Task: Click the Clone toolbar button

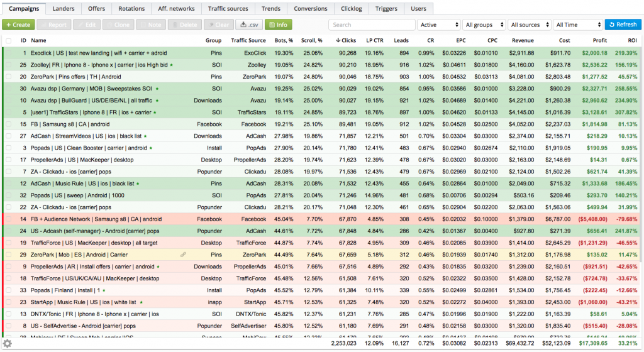Action: click(118, 25)
